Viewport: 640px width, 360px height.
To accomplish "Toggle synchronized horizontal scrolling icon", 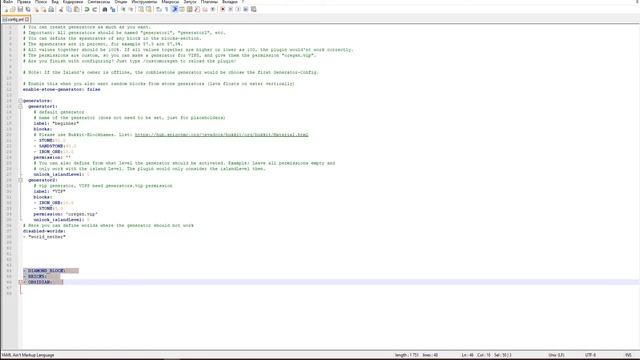I will [149, 9].
